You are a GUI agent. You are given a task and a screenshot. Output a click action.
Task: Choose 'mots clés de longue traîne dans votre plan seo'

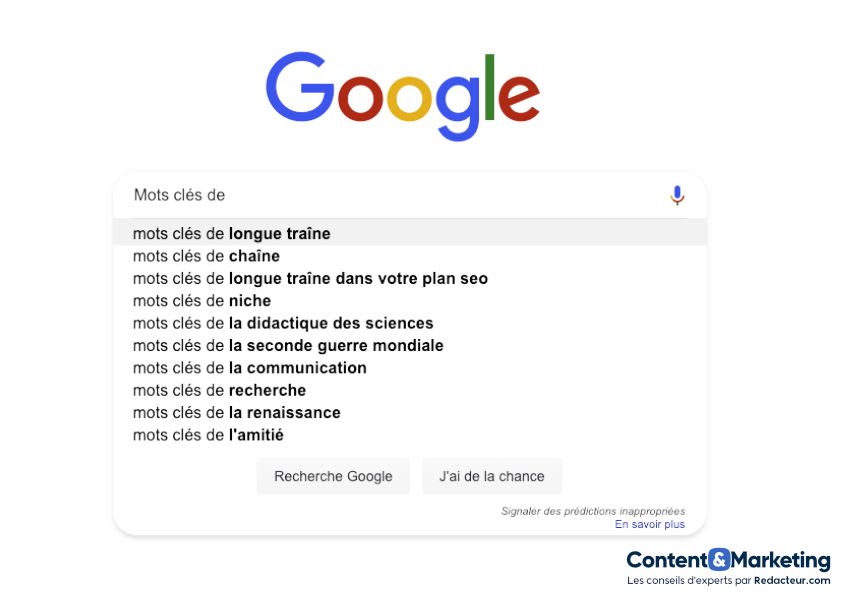tap(310, 278)
